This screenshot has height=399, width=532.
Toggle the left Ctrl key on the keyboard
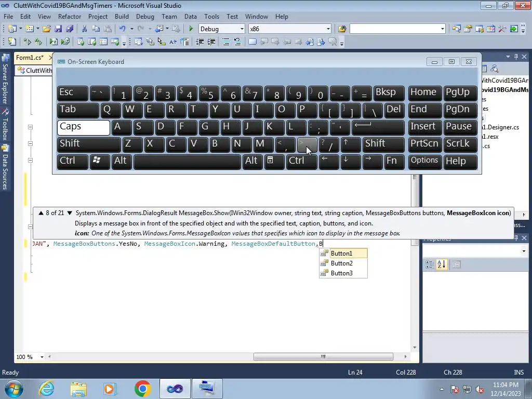click(73, 162)
